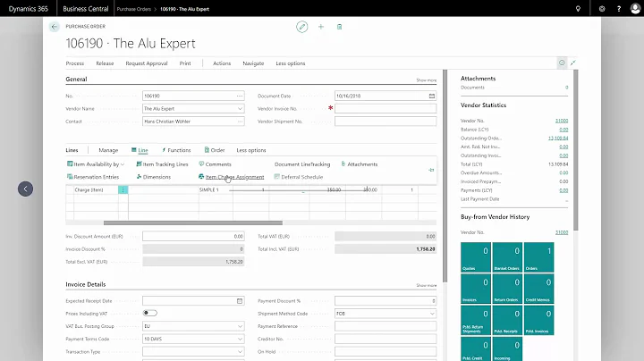Open the Return Orders tile

point(507,289)
